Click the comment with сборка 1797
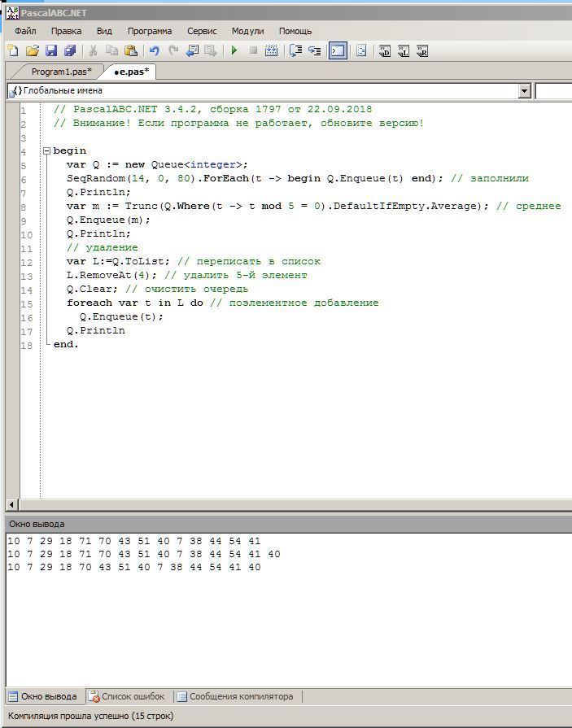The height and width of the screenshot is (728, 572). pyautogui.click(x=212, y=109)
